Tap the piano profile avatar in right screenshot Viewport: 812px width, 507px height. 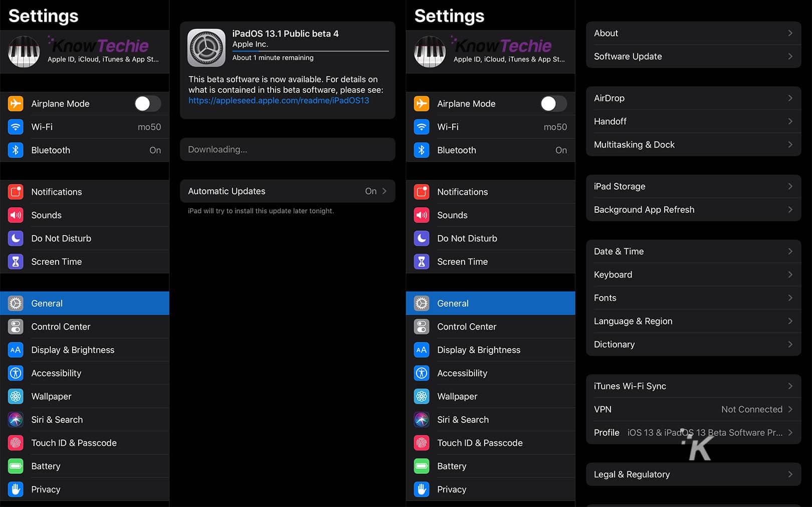430,52
